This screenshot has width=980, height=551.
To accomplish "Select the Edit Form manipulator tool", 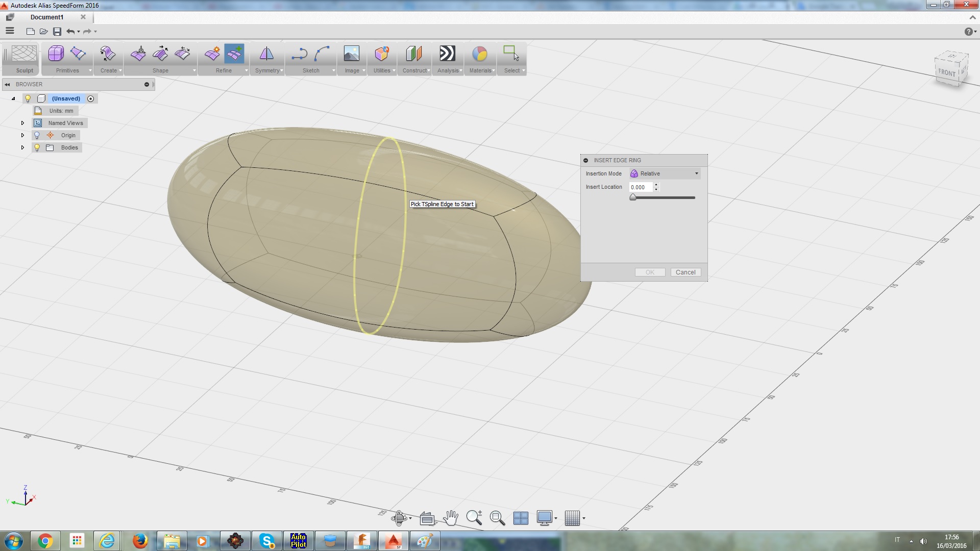I will point(138,54).
